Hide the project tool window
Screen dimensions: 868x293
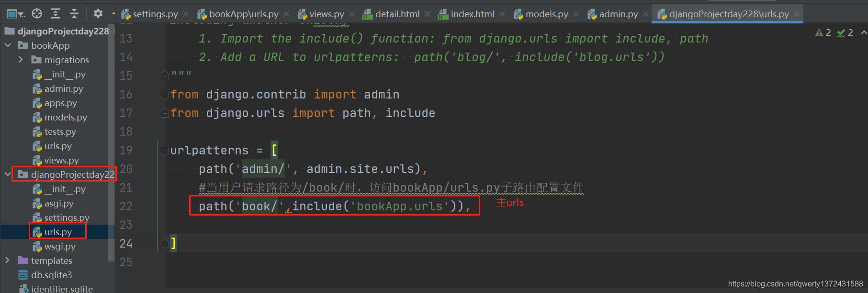click(113, 14)
